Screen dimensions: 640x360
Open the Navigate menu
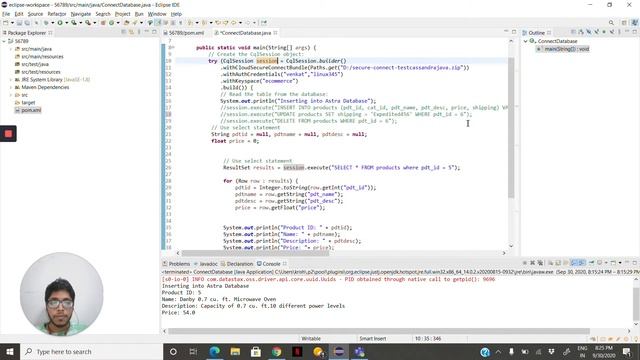(81, 14)
